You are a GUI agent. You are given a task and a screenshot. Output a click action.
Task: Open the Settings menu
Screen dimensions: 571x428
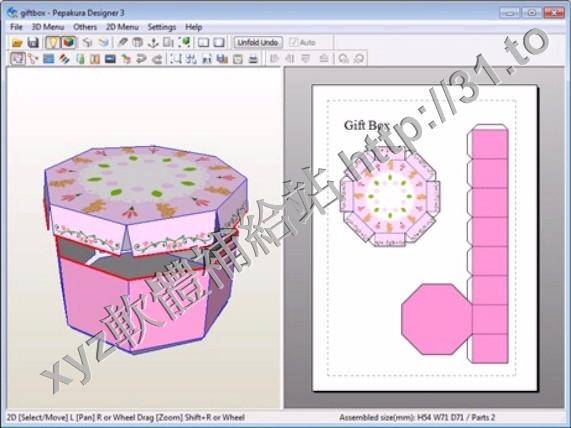pos(162,27)
